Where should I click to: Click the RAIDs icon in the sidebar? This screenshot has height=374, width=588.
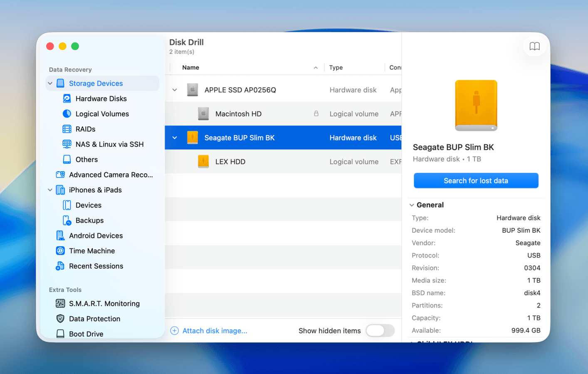pos(67,129)
